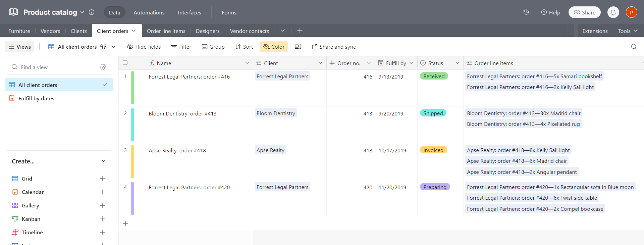644x245 pixels.
Task: Open the base info circle icon
Action: click(x=92, y=12)
